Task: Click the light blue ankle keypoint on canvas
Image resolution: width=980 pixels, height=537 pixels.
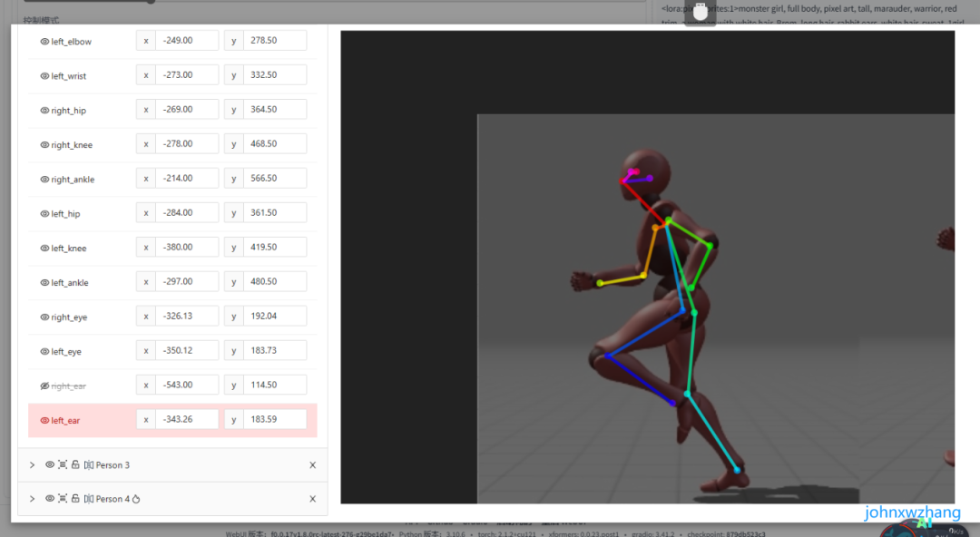Action: [x=737, y=470]
